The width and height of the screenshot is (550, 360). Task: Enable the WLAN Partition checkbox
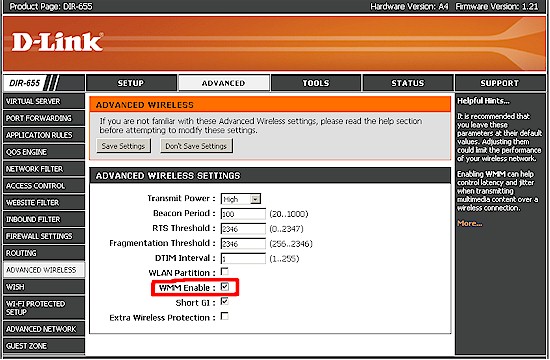(224, 272)
